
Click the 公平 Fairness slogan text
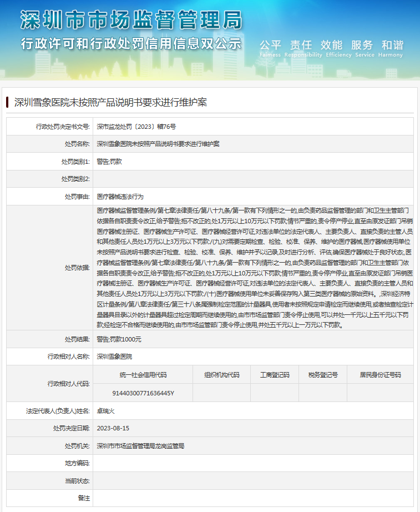[270, 49]
